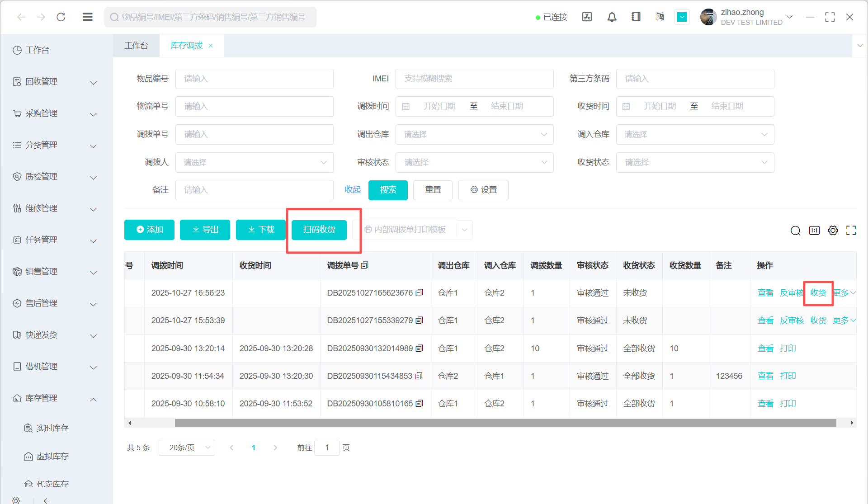Click the 物品编号 input field

[254, 79]
